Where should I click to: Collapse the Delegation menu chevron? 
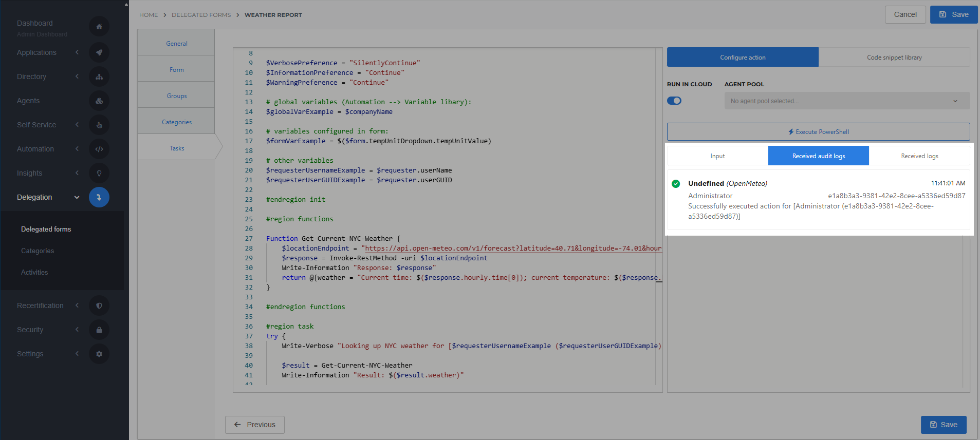[x=77, y=197]
